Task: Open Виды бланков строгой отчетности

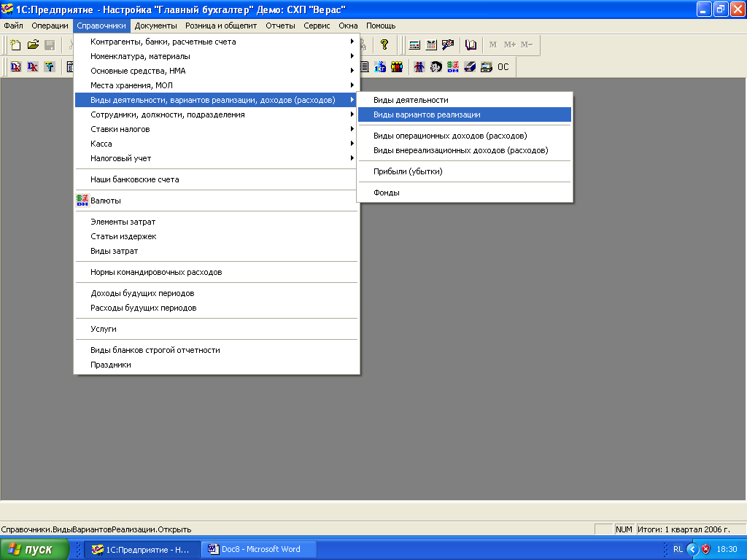Action: click(x=216, y=351)
